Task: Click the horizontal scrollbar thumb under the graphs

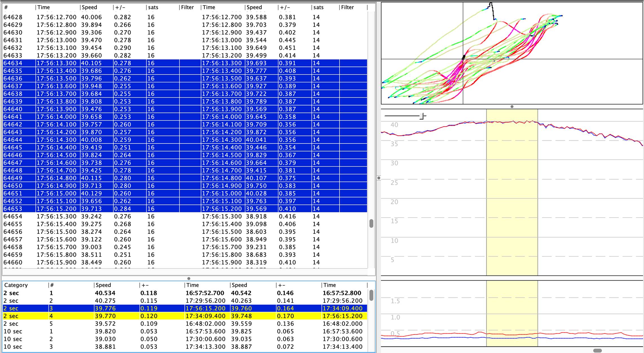Action: 597,350
